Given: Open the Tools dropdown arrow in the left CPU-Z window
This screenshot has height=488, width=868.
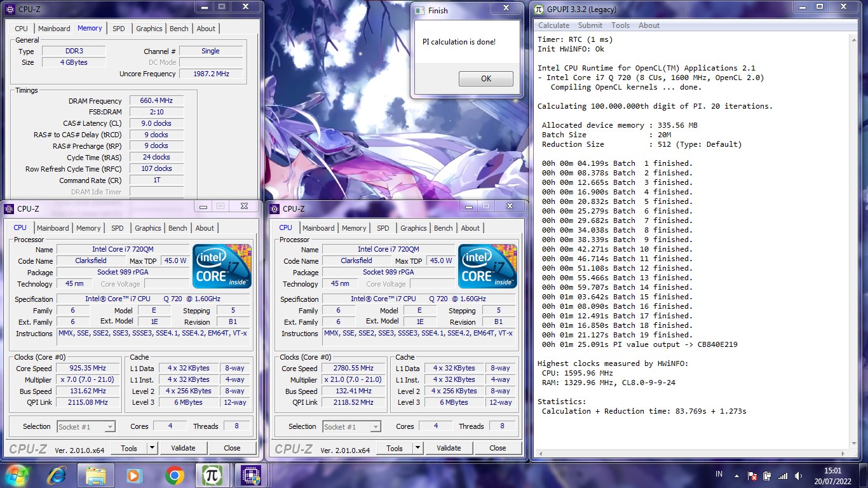Looking at the screenshot, I should point(152,448).
